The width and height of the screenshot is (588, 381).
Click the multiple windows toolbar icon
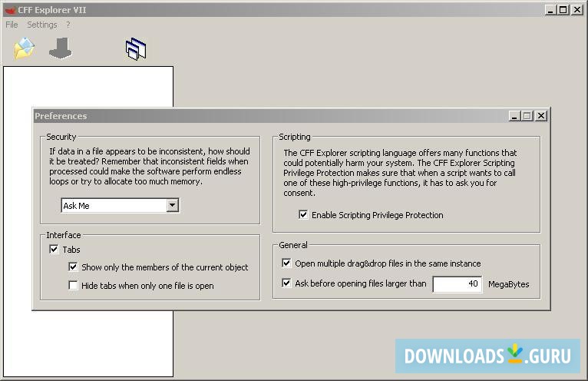(x=136, y=49)
